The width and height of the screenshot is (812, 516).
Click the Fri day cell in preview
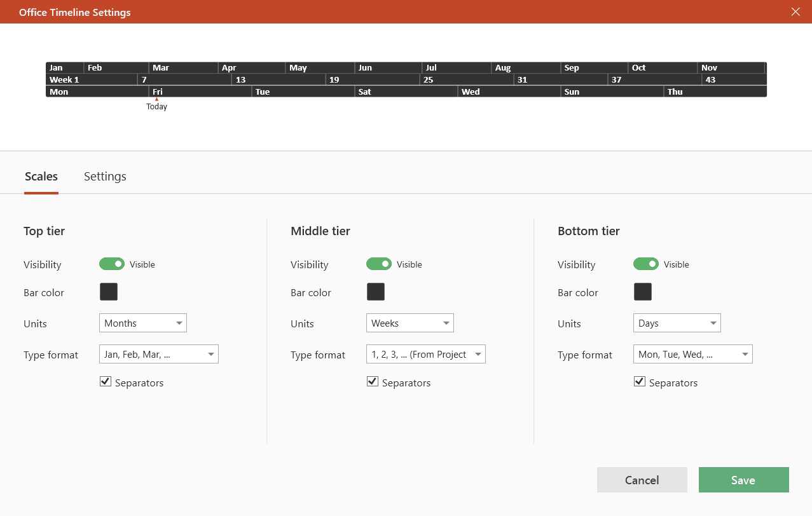pos(200,92)
